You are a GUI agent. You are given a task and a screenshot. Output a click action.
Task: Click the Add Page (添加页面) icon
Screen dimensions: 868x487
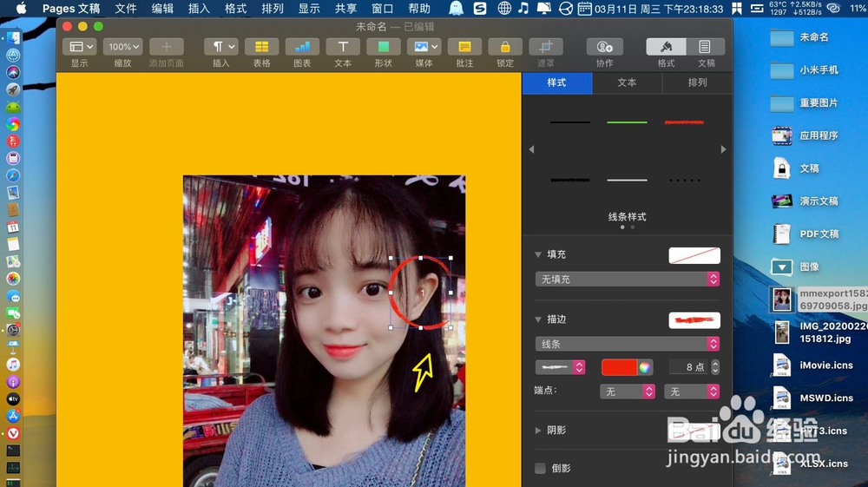click(x=167, y=47)
